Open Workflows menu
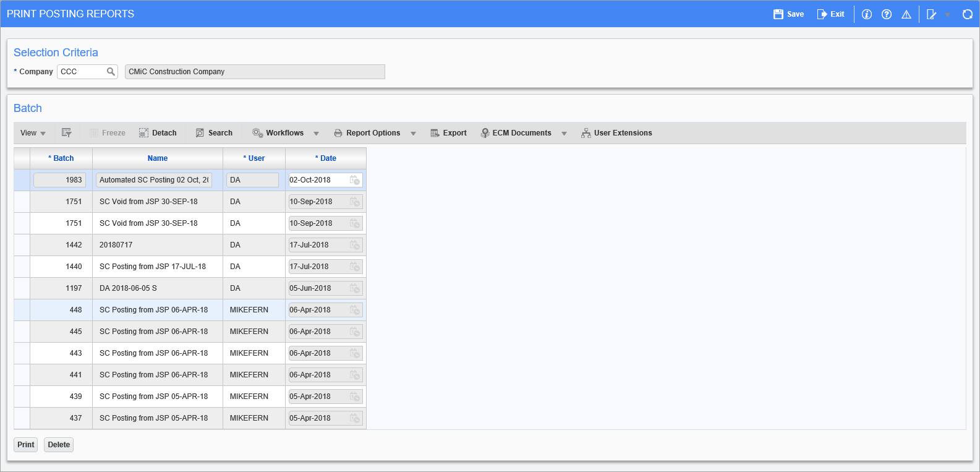 pyautogui.click(x=278, y=133)
